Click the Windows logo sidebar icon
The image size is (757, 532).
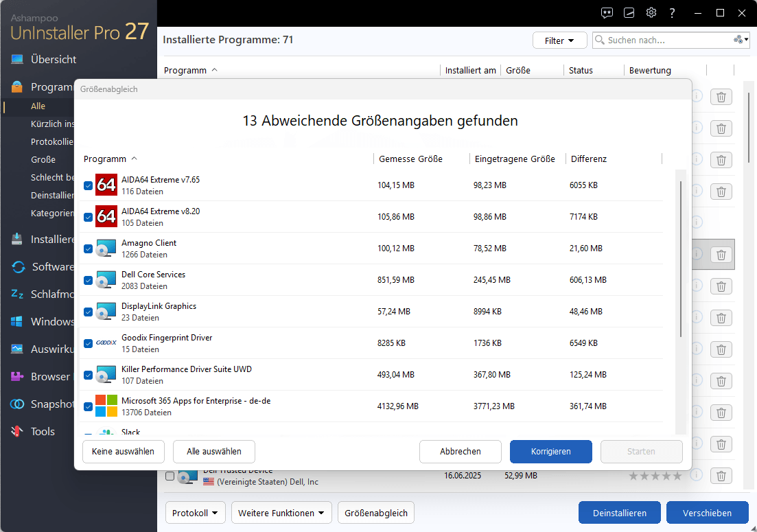coord(17,321)
